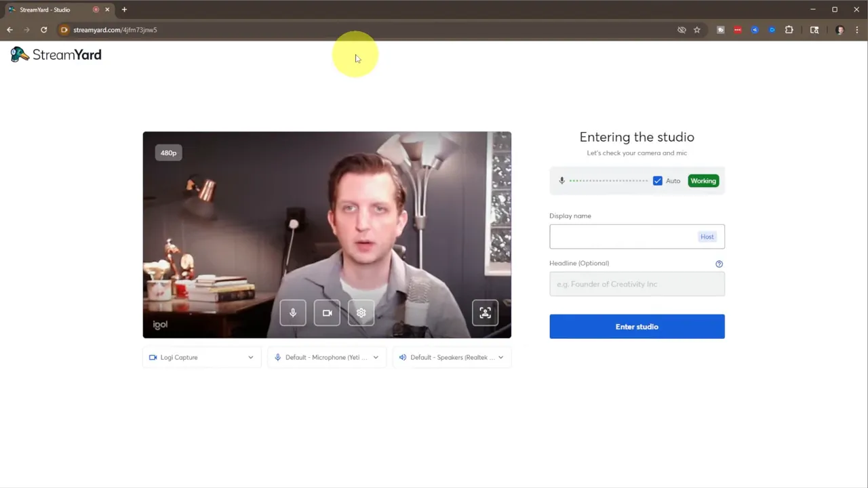Click the camera preview video
The image size is (868, 488).
(x=327, y=235)
